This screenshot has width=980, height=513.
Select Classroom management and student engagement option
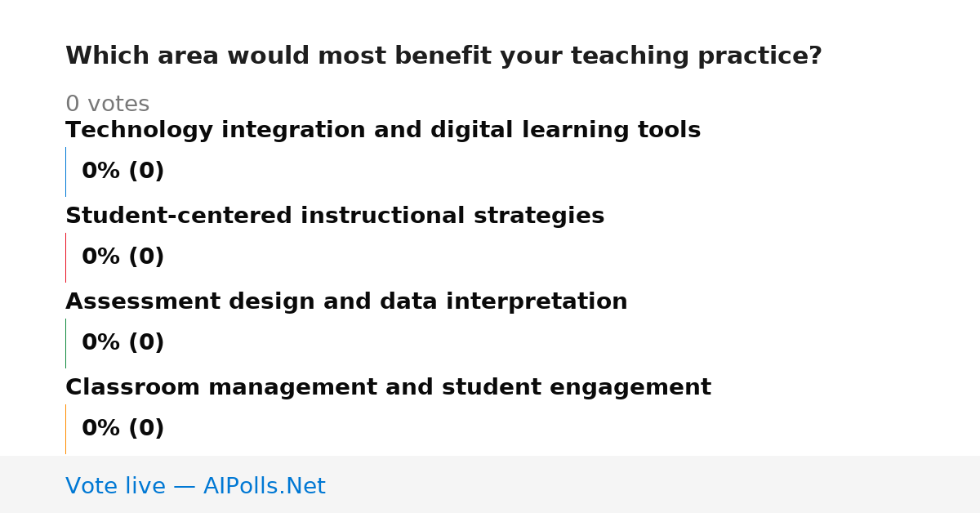click(x=388, y=388)
